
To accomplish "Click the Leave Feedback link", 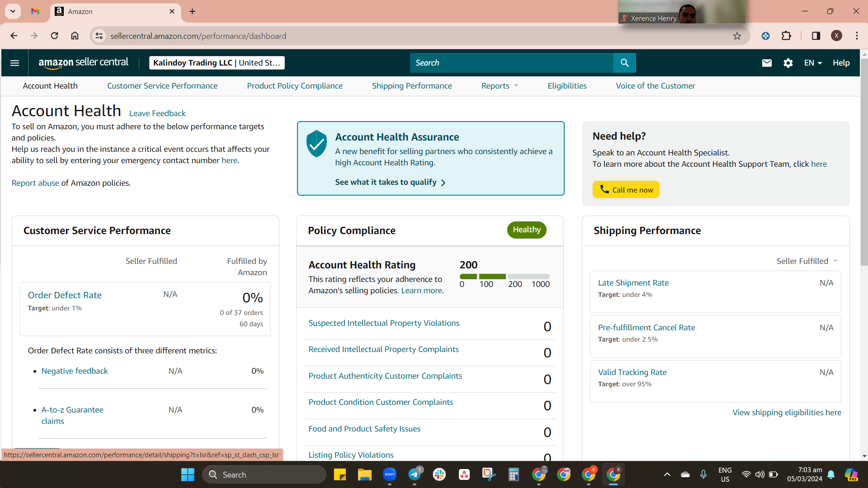I will tap(157, 113).
